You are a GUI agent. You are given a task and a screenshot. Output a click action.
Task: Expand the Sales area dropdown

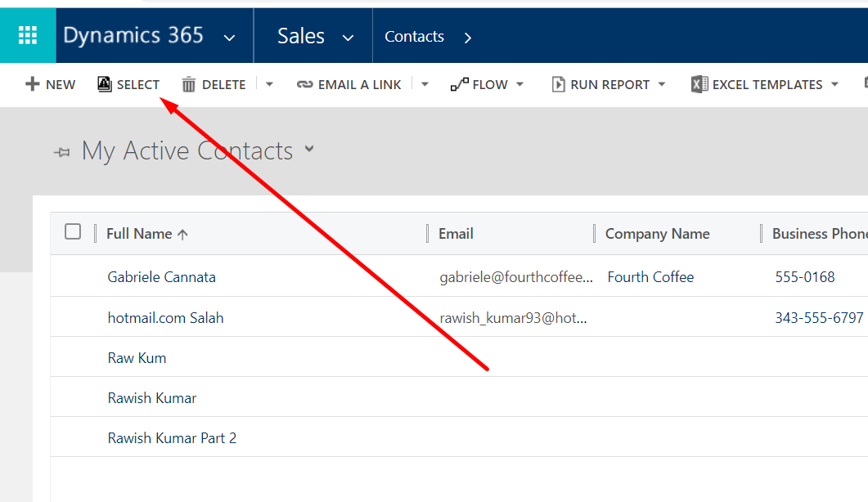click(x=348, y=38)
